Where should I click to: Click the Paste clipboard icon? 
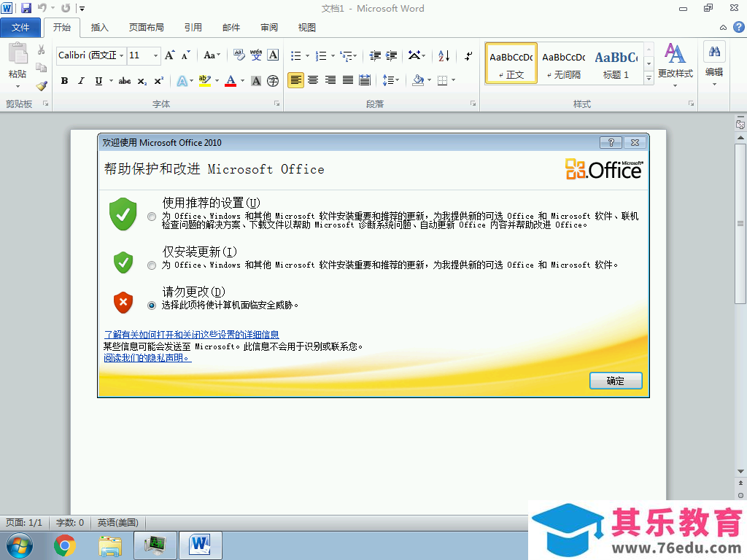point(18,53)
